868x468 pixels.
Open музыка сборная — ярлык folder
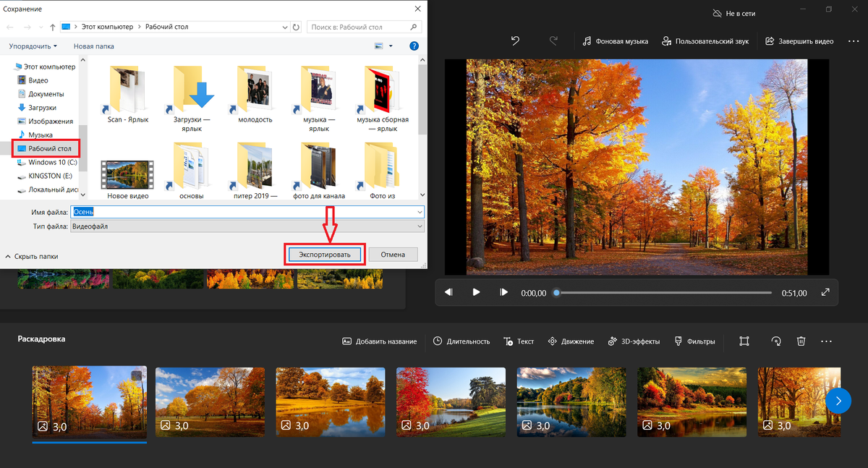point(383,98)
